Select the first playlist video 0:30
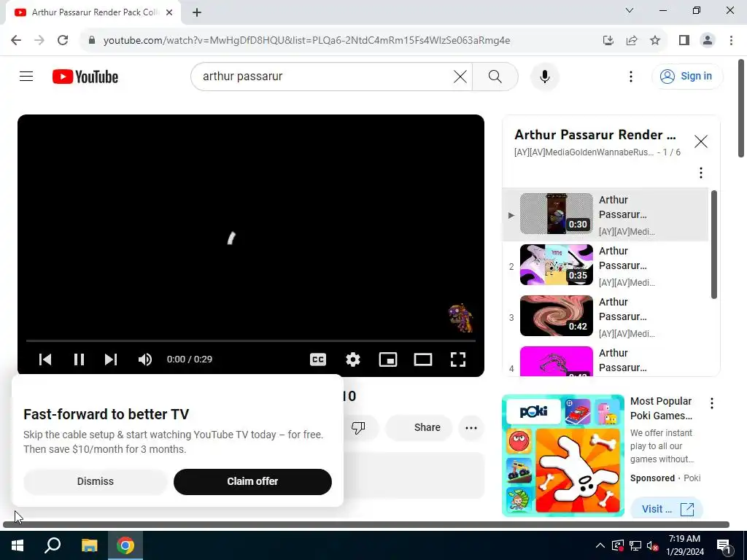This screenshot has height=560, width=747. coord(605,214)
